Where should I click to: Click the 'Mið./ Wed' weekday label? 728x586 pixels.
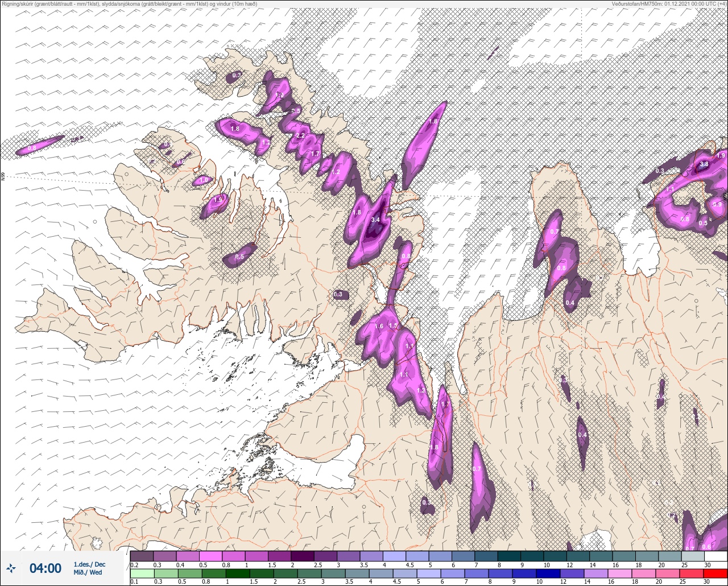(88, 572)
